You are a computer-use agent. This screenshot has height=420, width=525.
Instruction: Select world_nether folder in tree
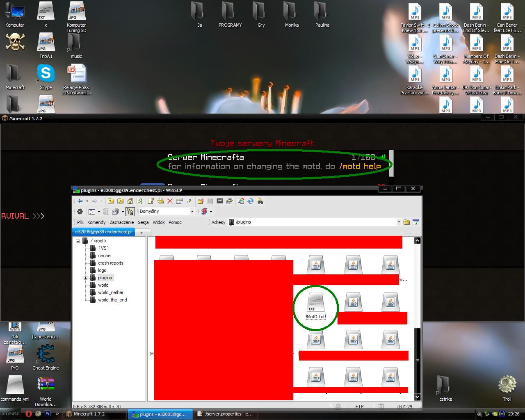[111, 292]
